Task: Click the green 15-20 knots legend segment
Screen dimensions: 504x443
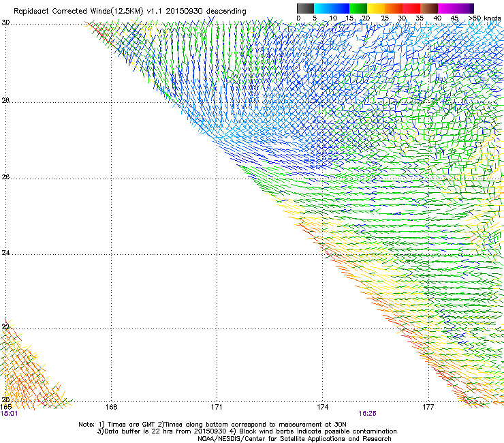Action: click(x=358, y=8)
